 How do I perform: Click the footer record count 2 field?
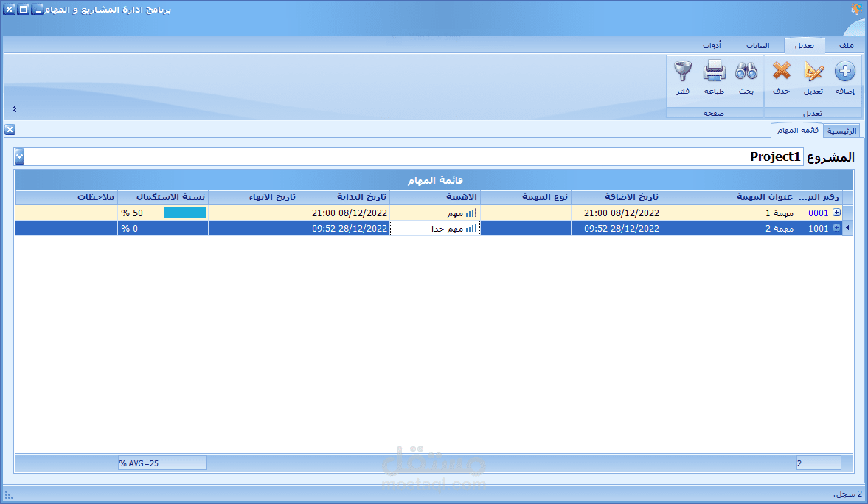819,463
